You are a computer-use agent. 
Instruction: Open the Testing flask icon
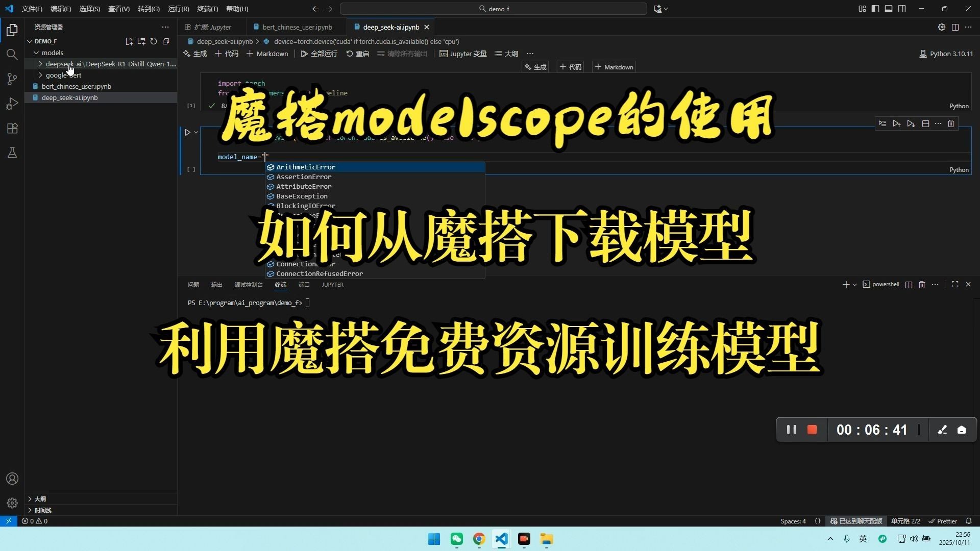point(12,153)
